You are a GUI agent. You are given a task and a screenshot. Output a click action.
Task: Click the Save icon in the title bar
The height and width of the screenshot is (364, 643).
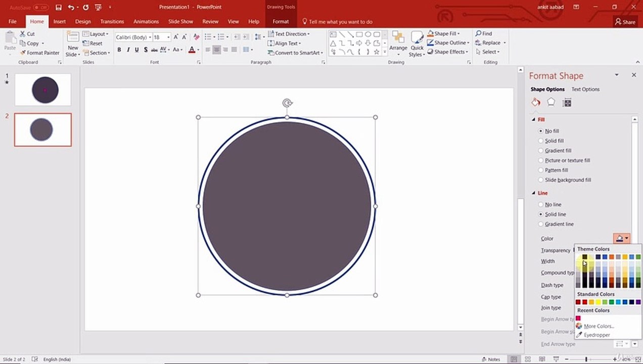[59, 8]
